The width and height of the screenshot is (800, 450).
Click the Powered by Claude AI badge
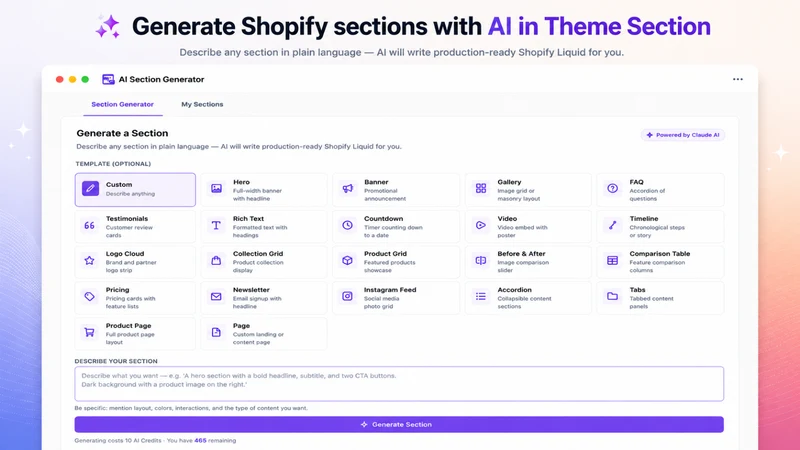(683, 135)
